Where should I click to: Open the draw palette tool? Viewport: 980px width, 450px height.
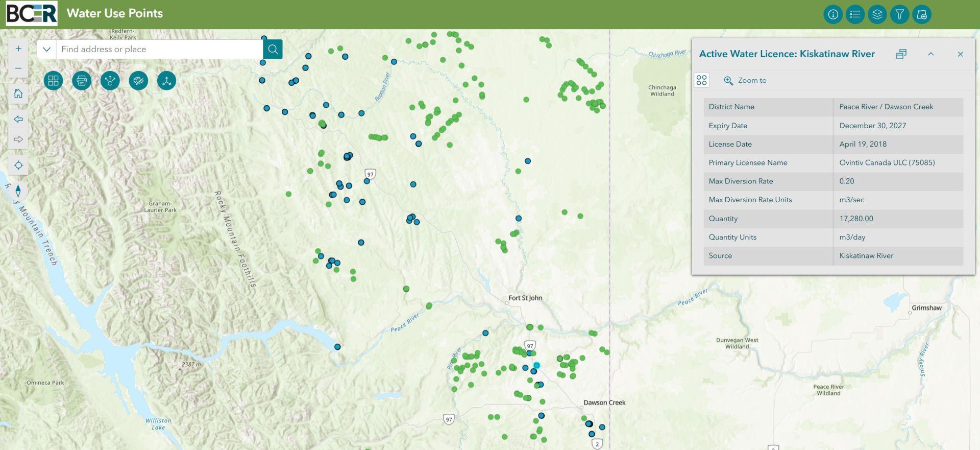click(x=138, y=81)
